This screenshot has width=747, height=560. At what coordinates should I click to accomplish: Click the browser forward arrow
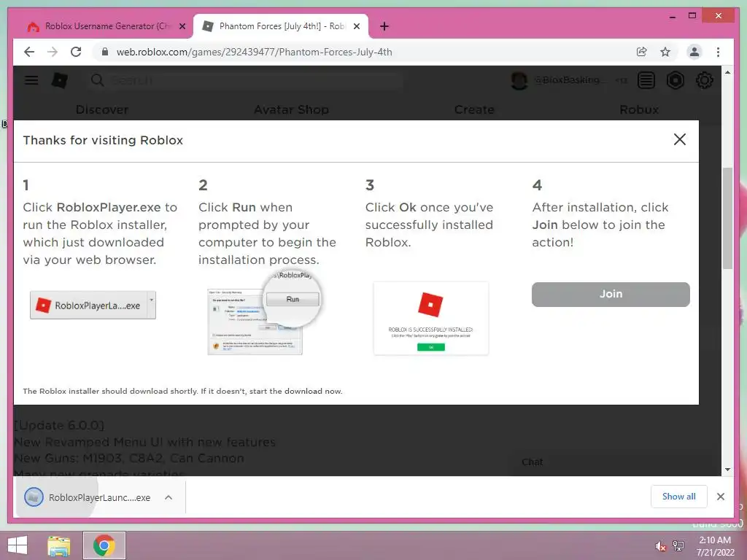[x=53, y=52]
